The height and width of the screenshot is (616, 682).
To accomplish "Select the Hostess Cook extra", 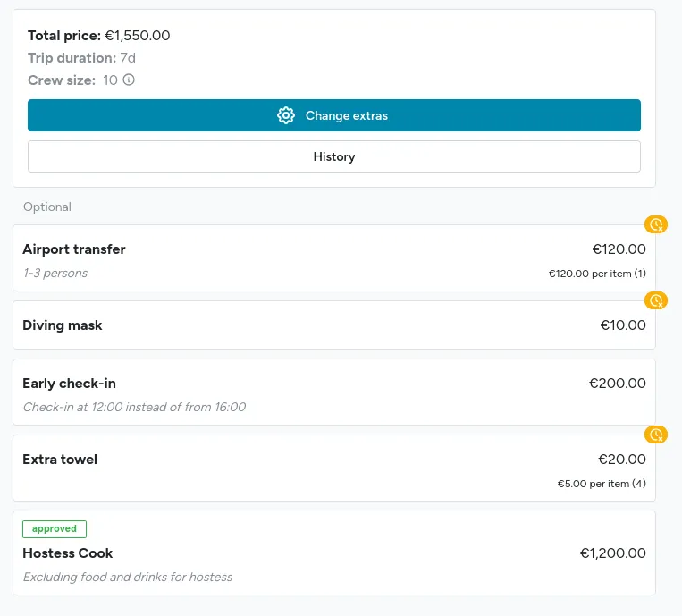I will click(334, 553).
